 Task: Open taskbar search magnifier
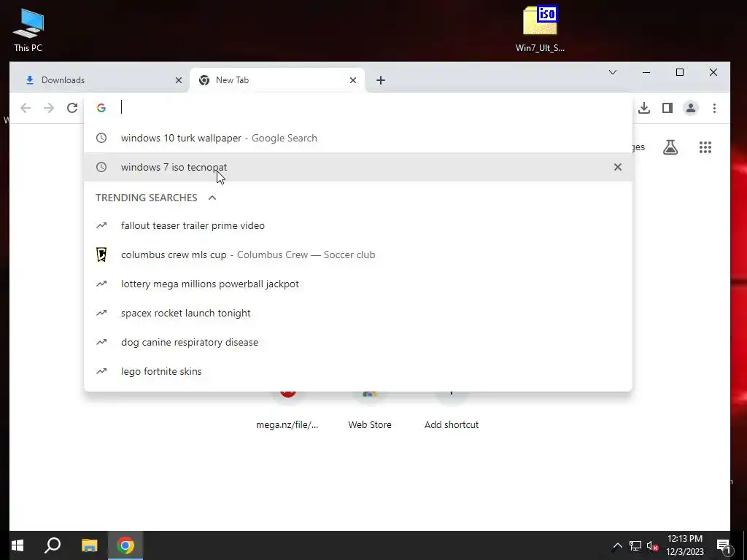point(53,545)
